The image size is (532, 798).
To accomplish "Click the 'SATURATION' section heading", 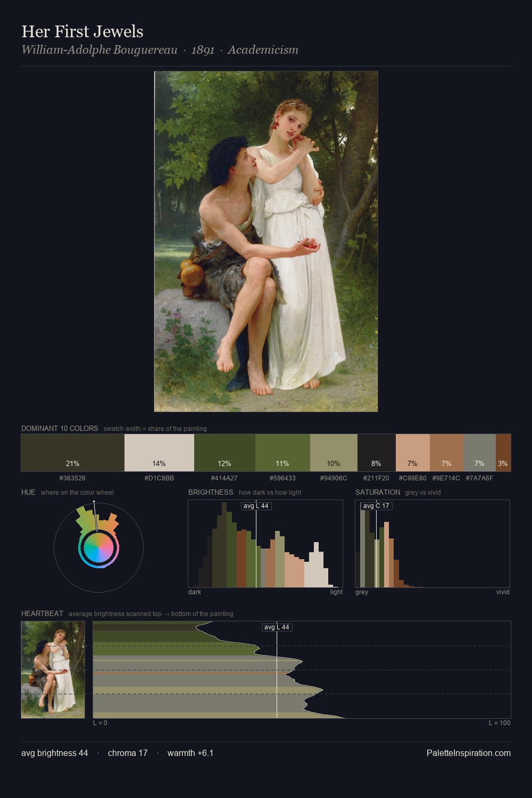I will (x=378, y=492).
